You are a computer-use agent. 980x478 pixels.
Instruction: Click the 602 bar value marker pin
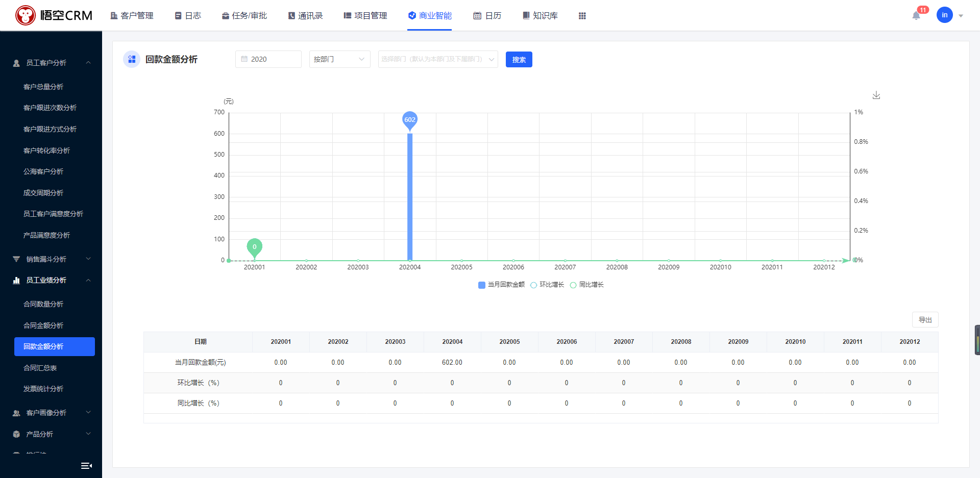[x=410, y=120]
